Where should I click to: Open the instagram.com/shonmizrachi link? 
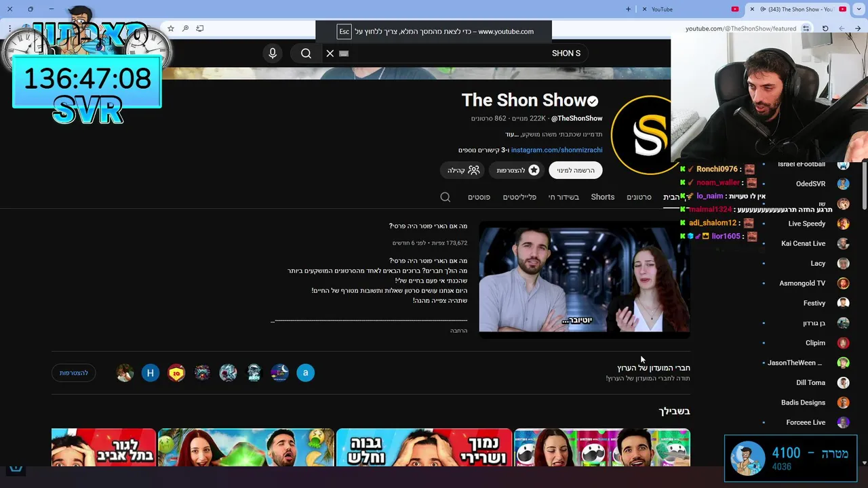click(556, 150)
